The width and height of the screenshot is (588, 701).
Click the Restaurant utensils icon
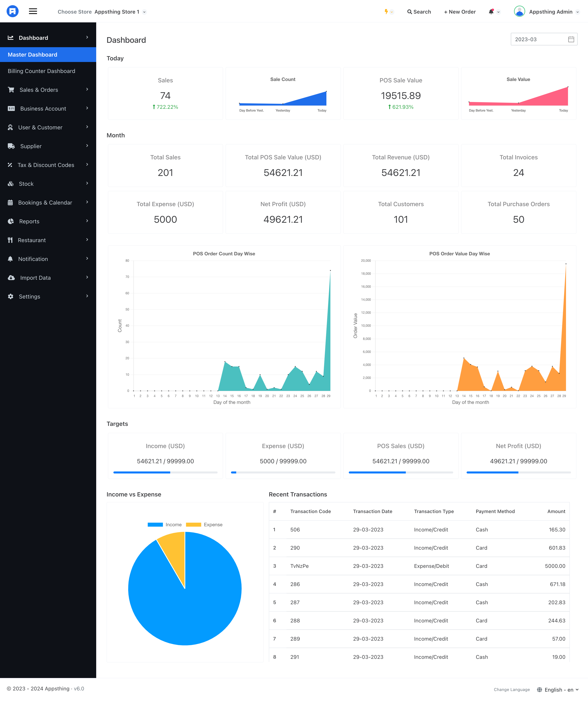[10, 240]
